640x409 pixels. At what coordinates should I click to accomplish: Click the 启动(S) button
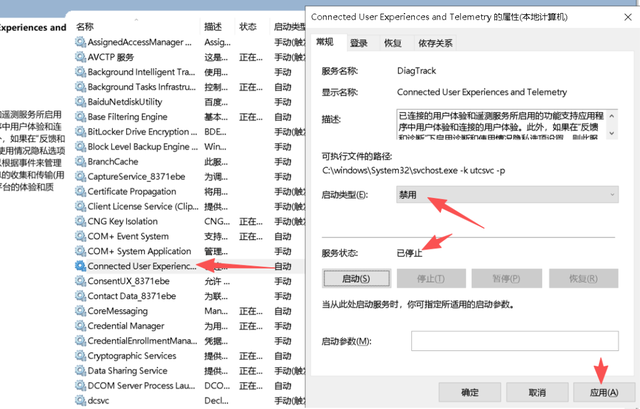click(356, 278)
